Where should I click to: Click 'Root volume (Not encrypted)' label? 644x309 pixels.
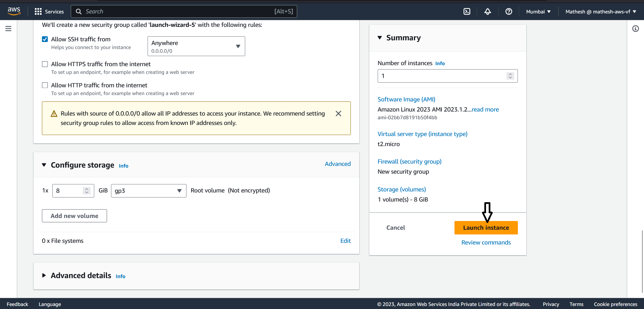coord(230,190)
